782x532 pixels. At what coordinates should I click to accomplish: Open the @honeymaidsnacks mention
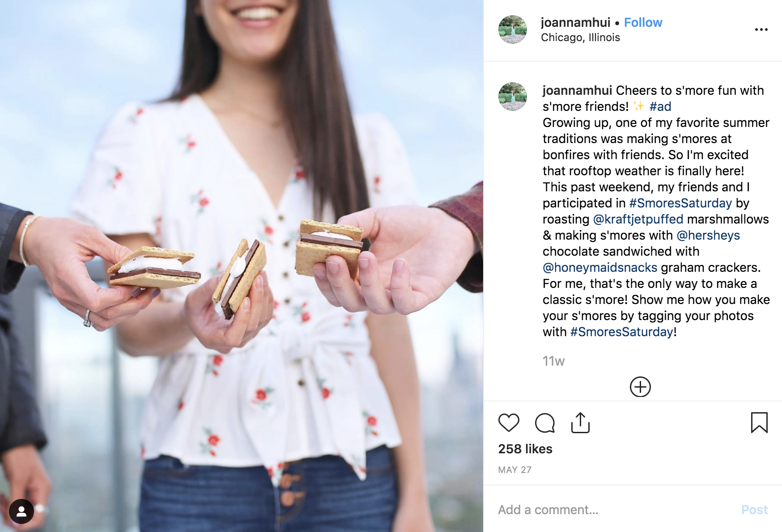click(600, 267)
